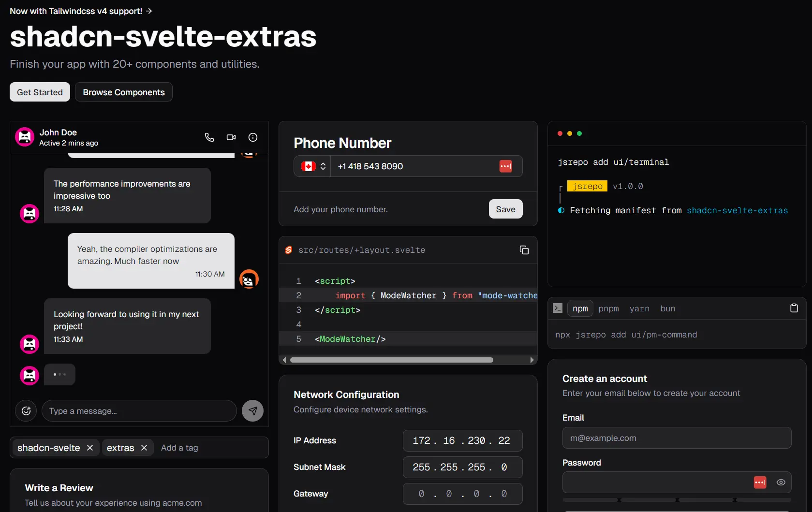The height and width of the screenshot is (512, 812).
Task: Save the entered phone number
Action: click(x=505, y=209)
